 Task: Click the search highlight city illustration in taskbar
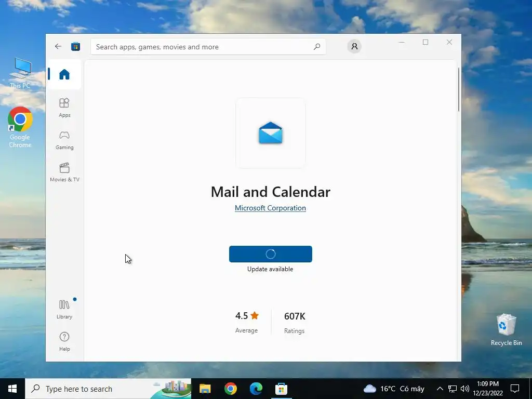tap(171, 389)
